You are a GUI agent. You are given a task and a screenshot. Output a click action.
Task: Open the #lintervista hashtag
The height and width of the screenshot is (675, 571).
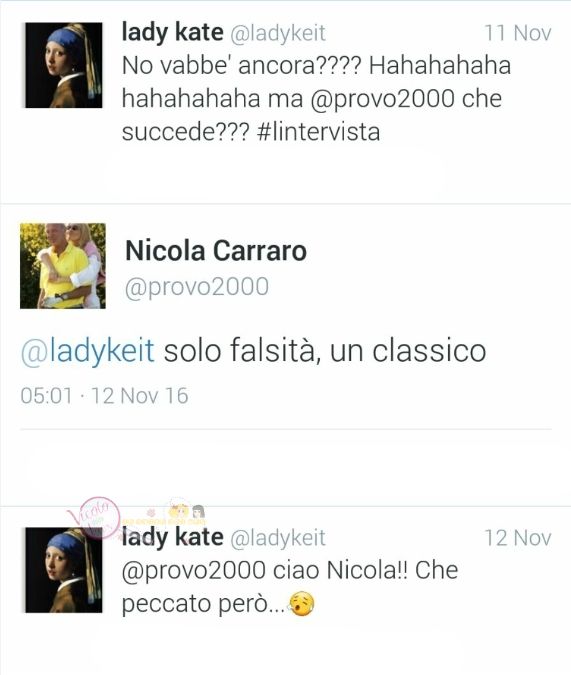(318, 132)
